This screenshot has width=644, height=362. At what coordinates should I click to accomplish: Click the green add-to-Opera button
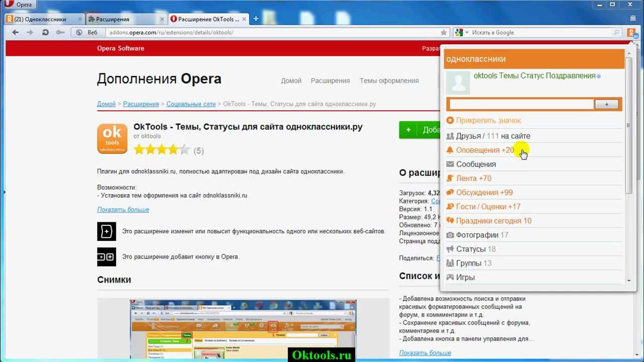pyautogui.click(x=420, y=130)
